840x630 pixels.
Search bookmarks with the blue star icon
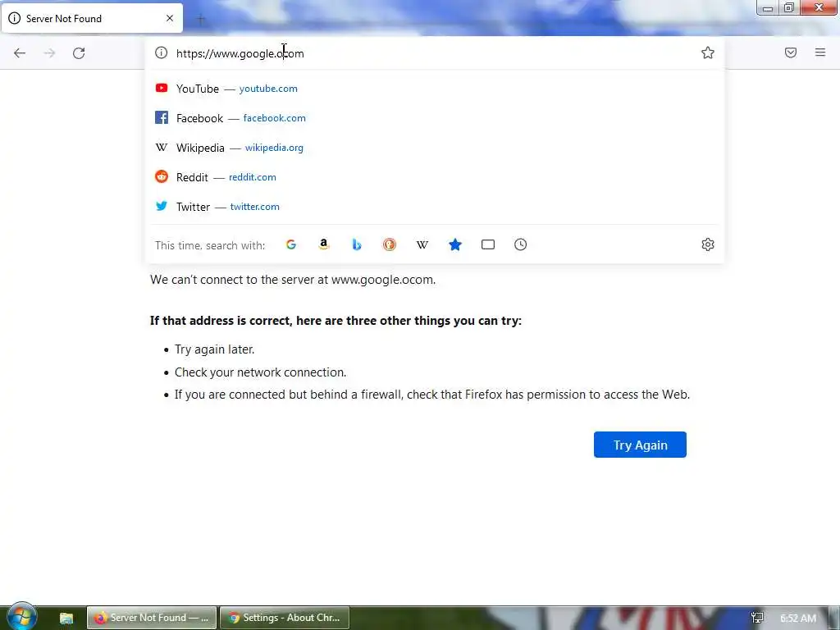tap(454, 244)
